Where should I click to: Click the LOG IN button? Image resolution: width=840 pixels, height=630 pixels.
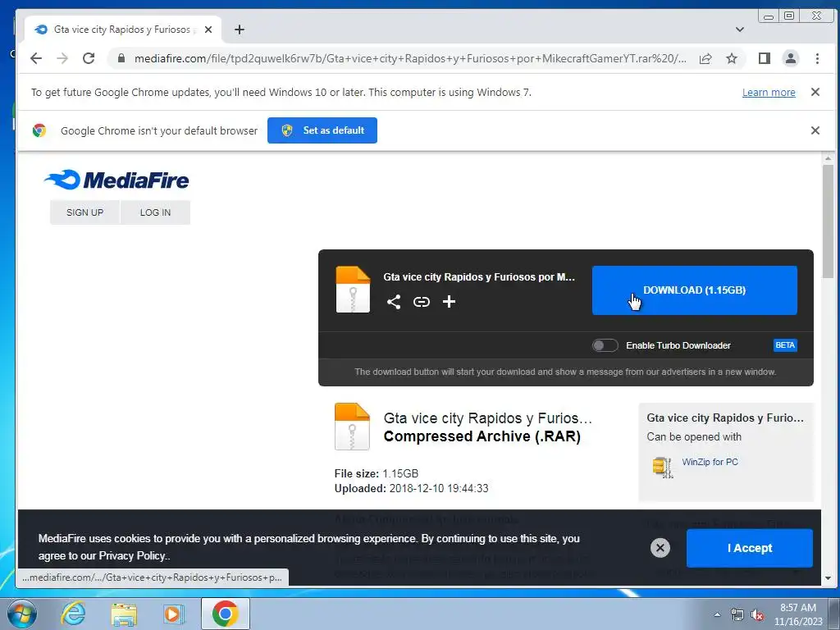155,212
